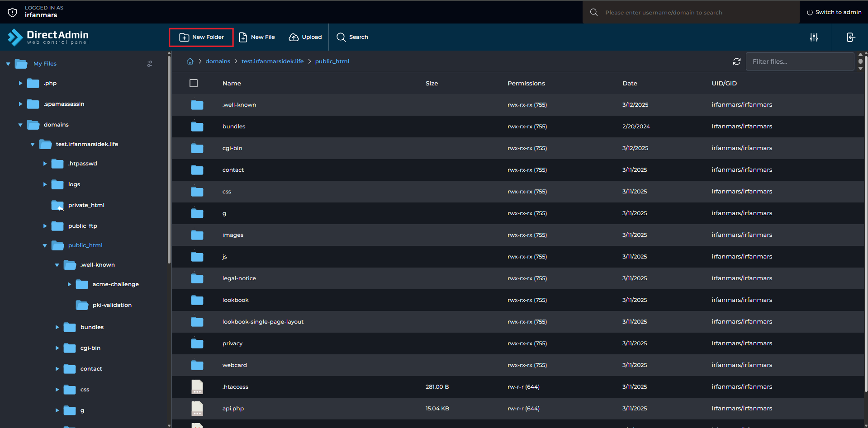Open the file manager Search tool
This screenshot has height=428, width=868.
pyautogui.click(x=352, y=37)
